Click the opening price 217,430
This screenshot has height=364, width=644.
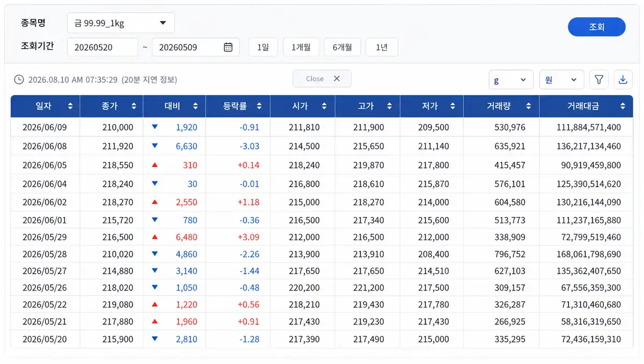304,322
